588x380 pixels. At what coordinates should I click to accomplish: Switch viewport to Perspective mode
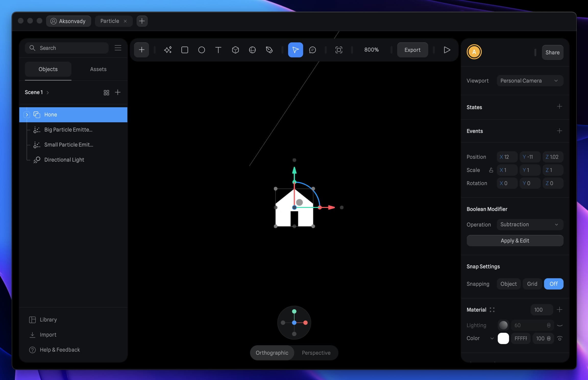pyautogui.click(x=316, y=353)
